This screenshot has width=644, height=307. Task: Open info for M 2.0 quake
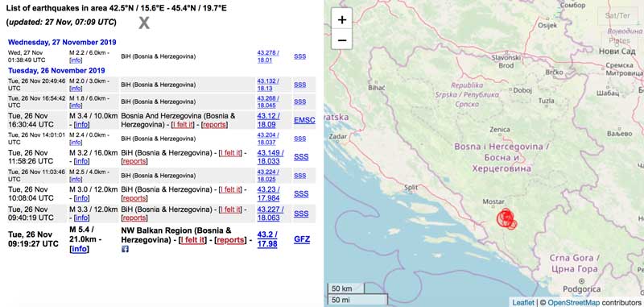[x=76, y=89]
